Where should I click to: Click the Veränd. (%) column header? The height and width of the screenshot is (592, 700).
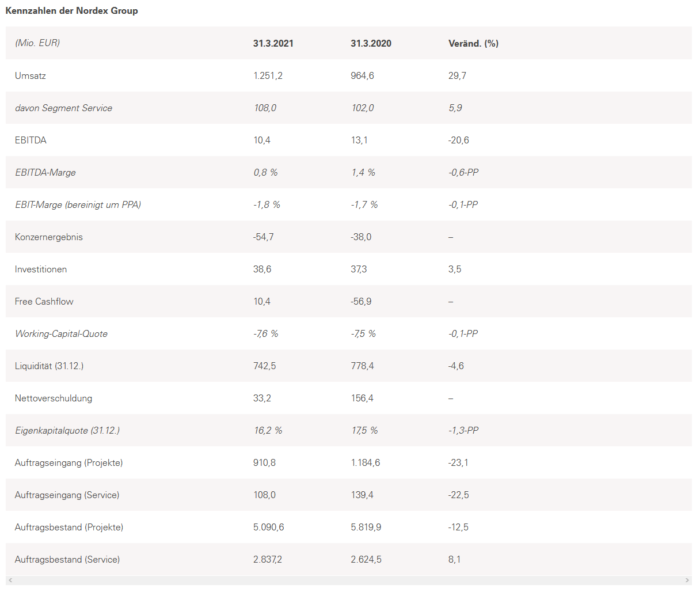pyautogui.click(x=473, y=43)
